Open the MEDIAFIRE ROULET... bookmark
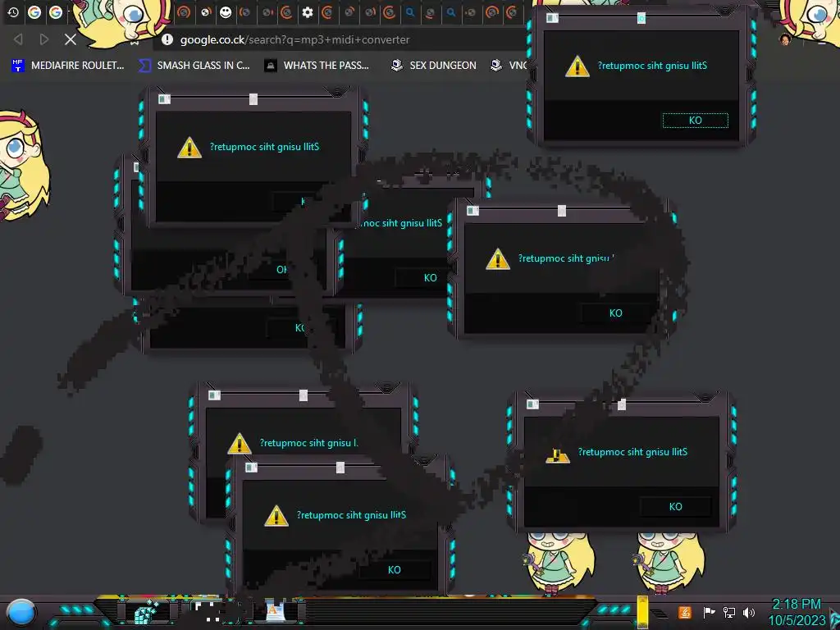This screenshot has width=840, height=630. [x=68, y=66]
